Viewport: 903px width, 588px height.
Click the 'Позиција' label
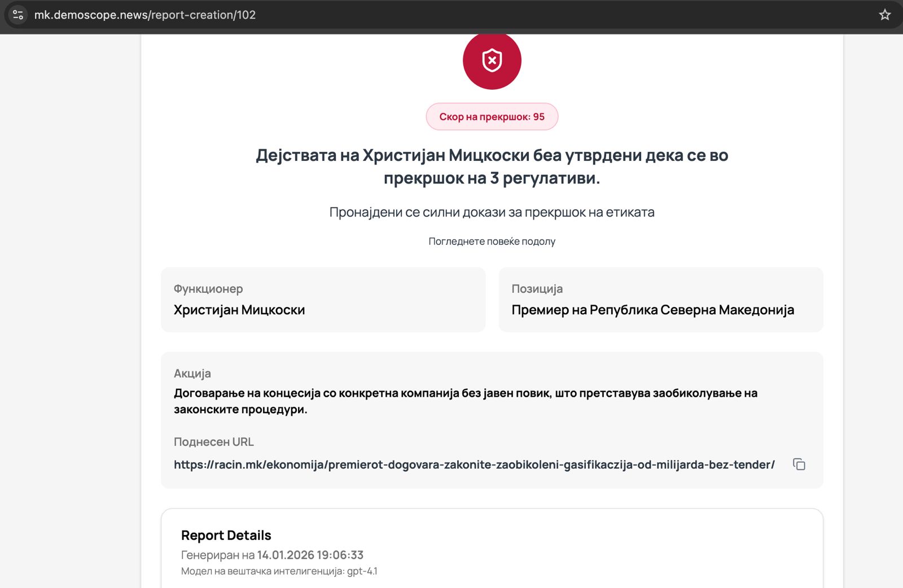coord(537,289)
